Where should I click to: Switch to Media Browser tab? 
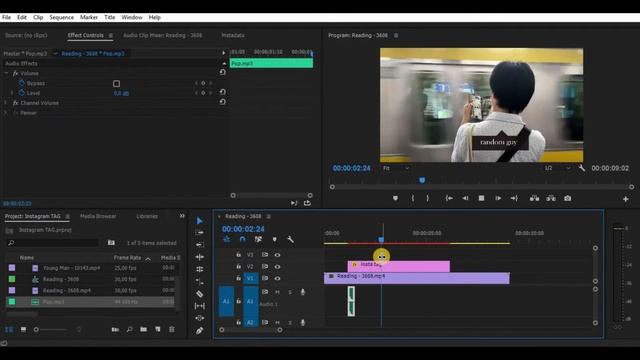[98, 216]
